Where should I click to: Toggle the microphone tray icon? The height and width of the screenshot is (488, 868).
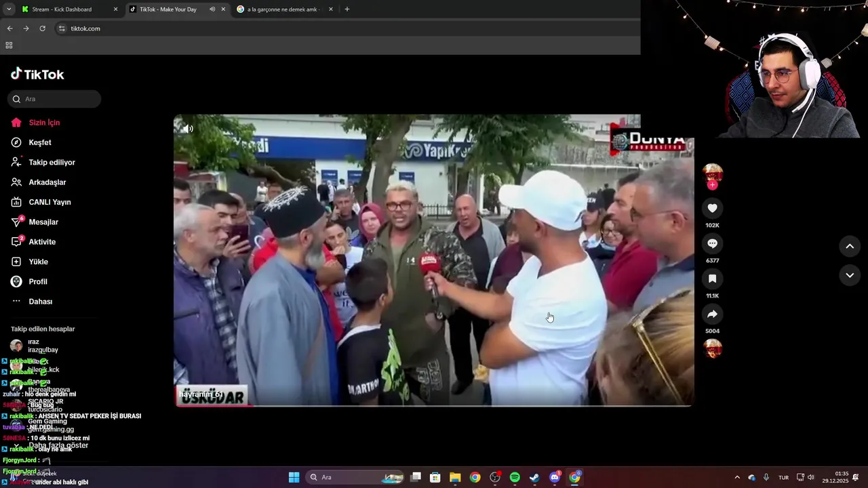click(766, 477)
